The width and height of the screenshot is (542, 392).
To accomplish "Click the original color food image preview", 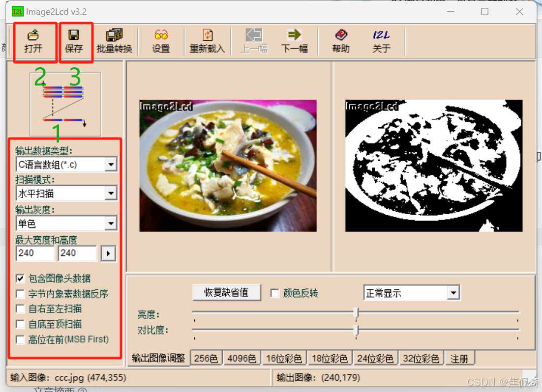I will [228, 166].
